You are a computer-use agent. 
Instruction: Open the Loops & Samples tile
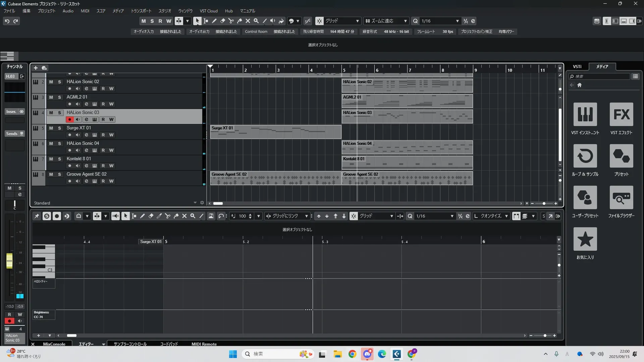click(x=585, y=156)
